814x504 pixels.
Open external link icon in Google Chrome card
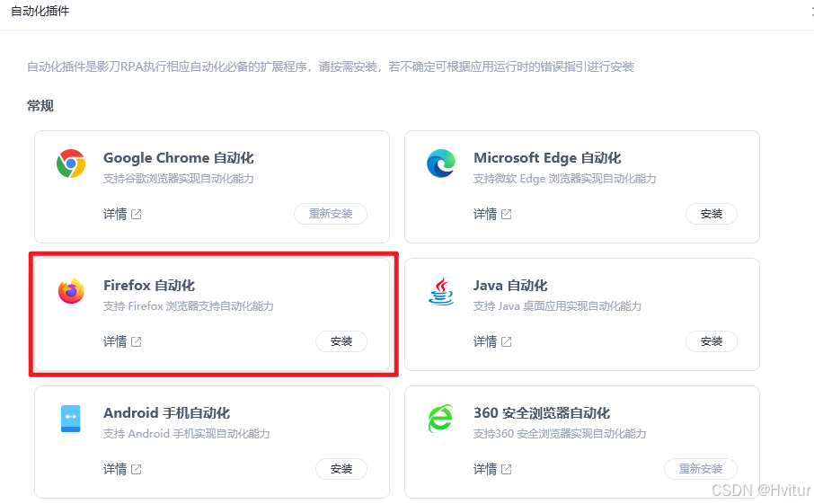136,214
